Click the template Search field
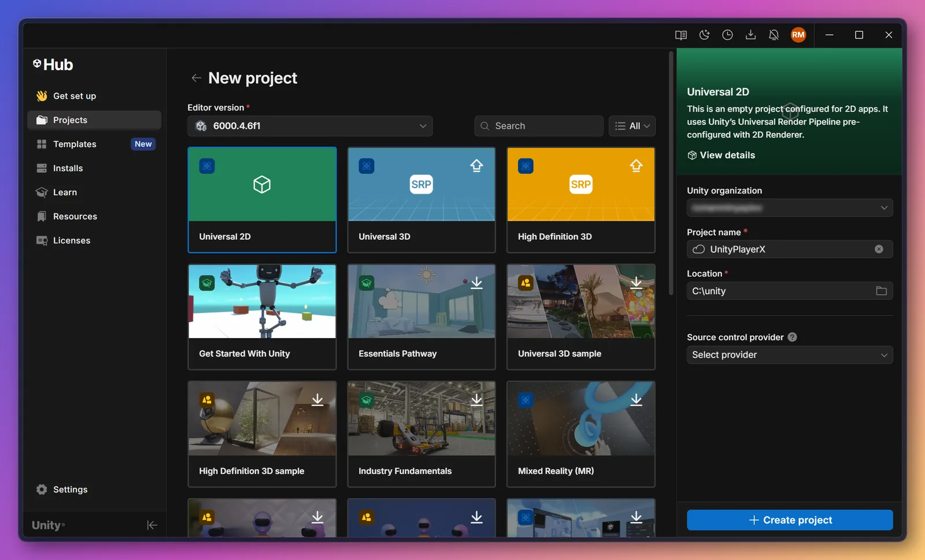Viewport: 925px width, 560px height. click(x=539, y=126)
